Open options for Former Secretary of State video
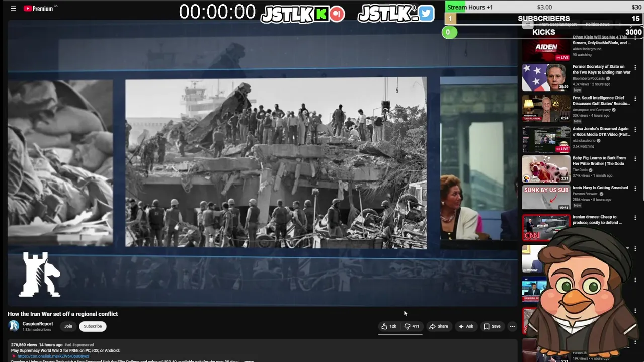 pyautogui.click(x=635, y=68)
